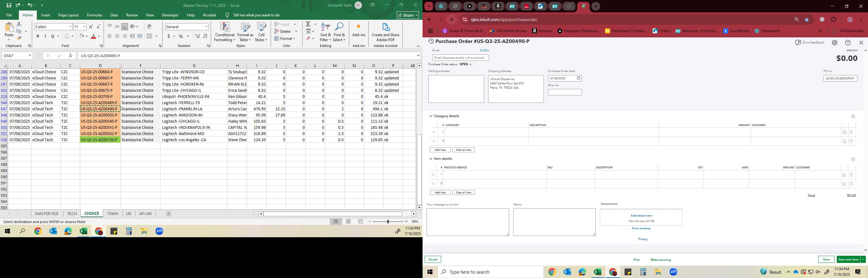868x278 pixels.
Task: Apply the red font color A icon
Action: (94, 36)
